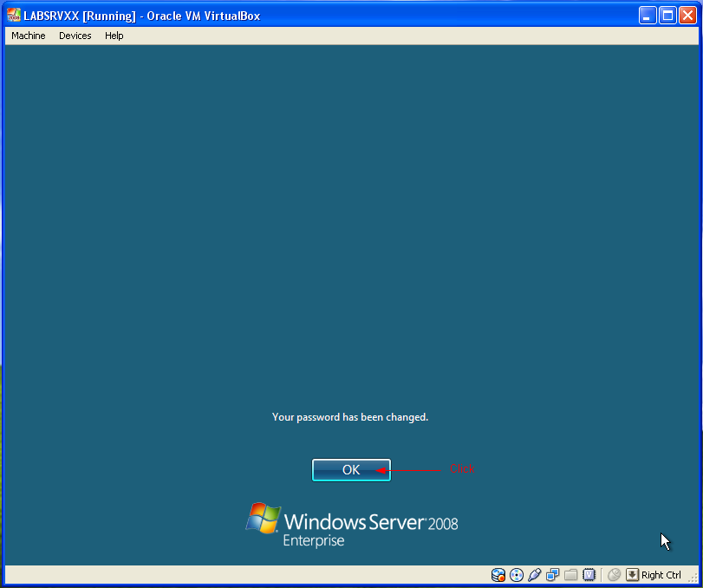
Task: Click the virtualization CPU chip icon
Action: 589,575
